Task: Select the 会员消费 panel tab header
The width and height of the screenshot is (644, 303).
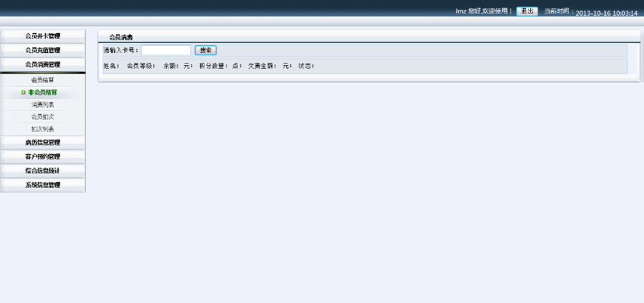Action: (121, 37)
